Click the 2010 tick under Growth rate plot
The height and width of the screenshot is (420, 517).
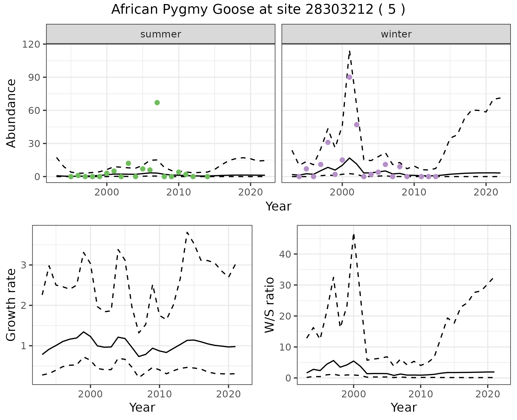(x=159, y=394)
